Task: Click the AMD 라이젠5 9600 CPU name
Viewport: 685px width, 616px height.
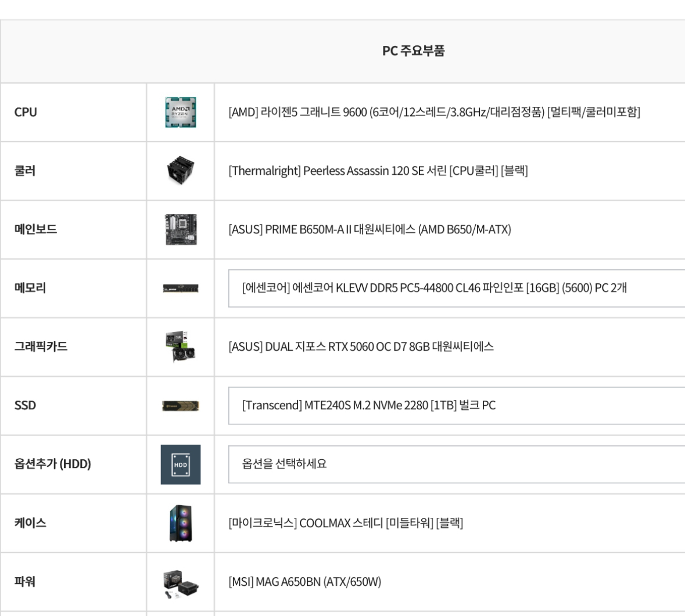Action: click(434, 112)
